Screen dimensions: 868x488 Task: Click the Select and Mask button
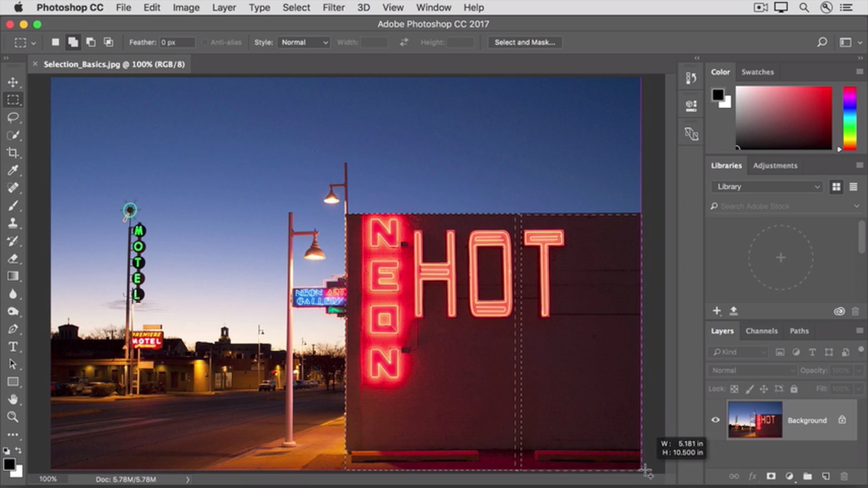coord(524,43)
